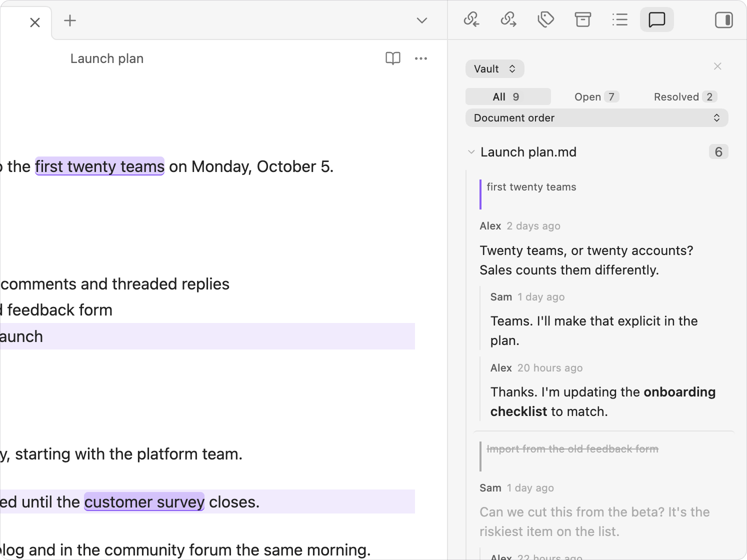Toggle the right sidebar icon
Screen dimensions: 747x560
(723, 20)
